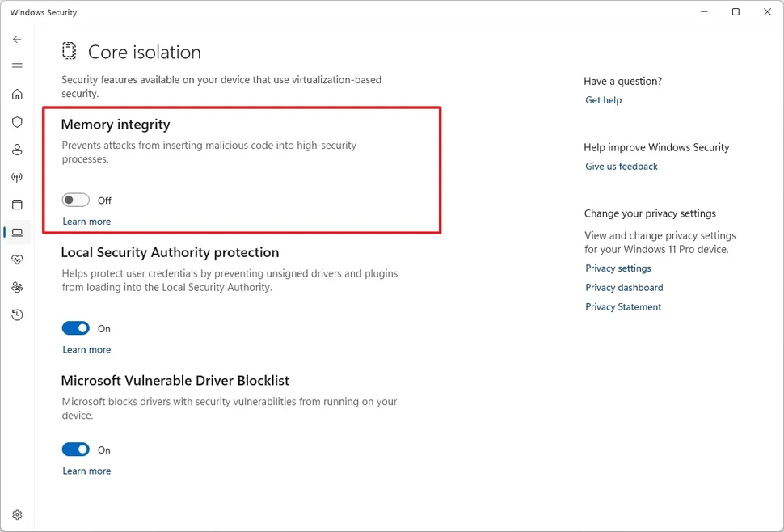Image resolution: width=784 pixels, height=532 pixels.
Task: Expand the navigation pane with hamburger menu
Action: [17, 66]
